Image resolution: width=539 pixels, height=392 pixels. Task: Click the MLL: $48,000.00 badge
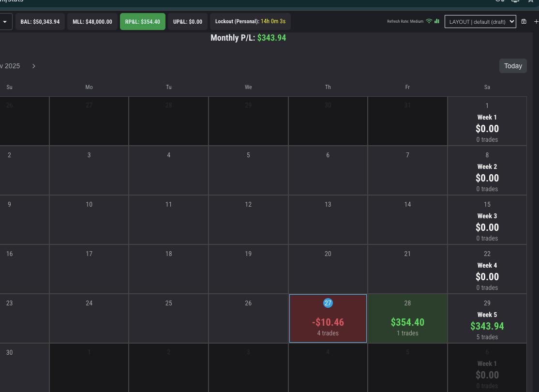[92, 22]
